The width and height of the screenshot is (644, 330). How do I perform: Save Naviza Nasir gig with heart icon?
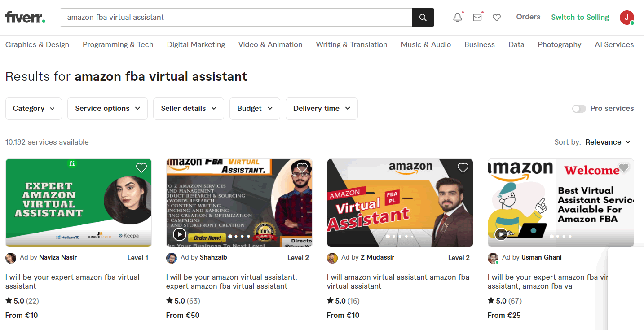141,168
